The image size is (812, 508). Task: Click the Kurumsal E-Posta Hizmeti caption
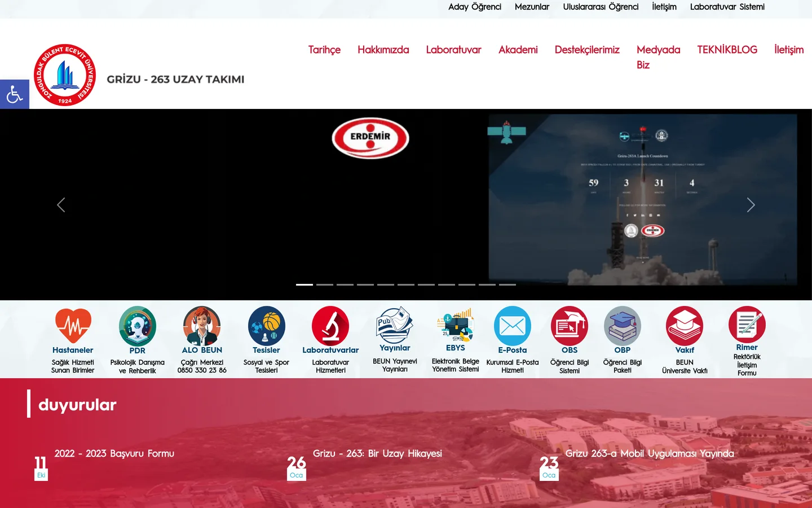click(513, 366)
